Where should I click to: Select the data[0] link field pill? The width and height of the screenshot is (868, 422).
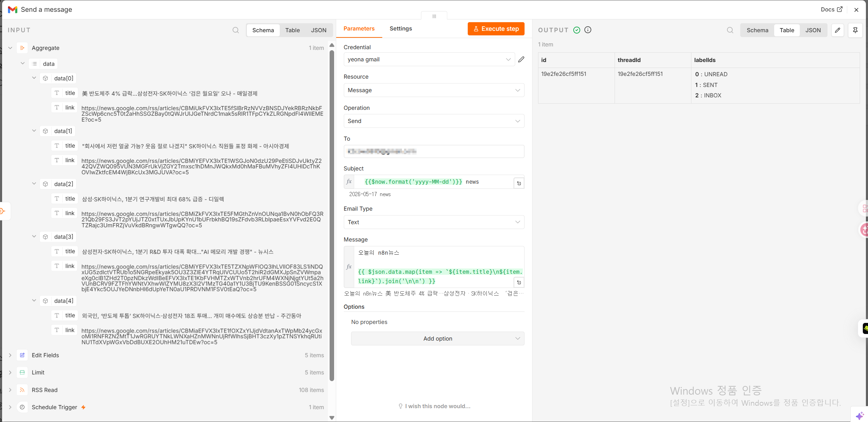pos(64,107)
